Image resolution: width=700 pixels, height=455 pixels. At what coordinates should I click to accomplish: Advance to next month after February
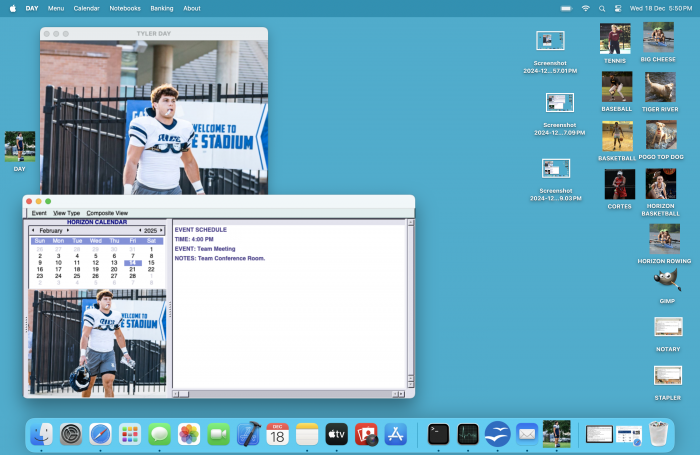tap(68, 230)
